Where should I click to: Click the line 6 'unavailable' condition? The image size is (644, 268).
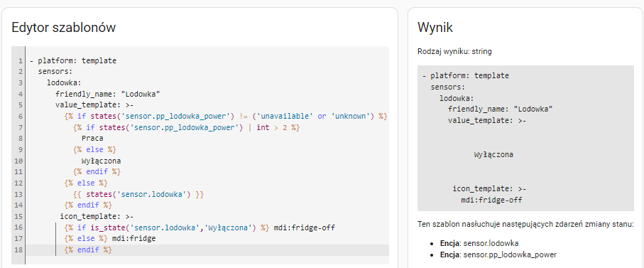226,117
